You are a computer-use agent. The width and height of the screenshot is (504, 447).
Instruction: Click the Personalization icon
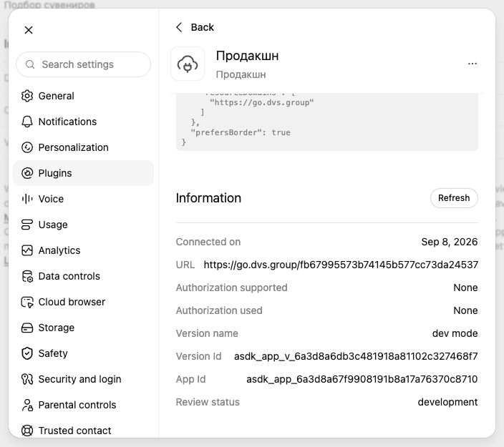click(27, 147)
